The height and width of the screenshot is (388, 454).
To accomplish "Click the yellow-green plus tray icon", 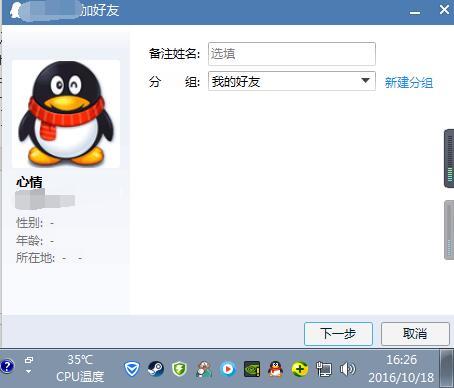I will 300,369.
